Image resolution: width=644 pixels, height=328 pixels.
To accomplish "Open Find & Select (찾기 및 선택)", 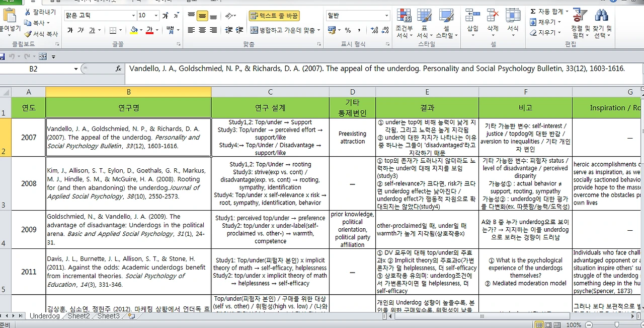I will click(x=601, y=23).
